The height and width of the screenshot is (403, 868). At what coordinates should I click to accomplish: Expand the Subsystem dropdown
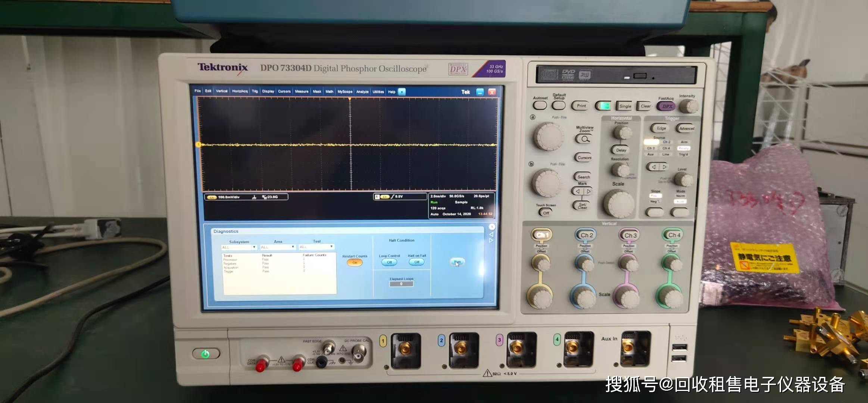pos(254,247)
